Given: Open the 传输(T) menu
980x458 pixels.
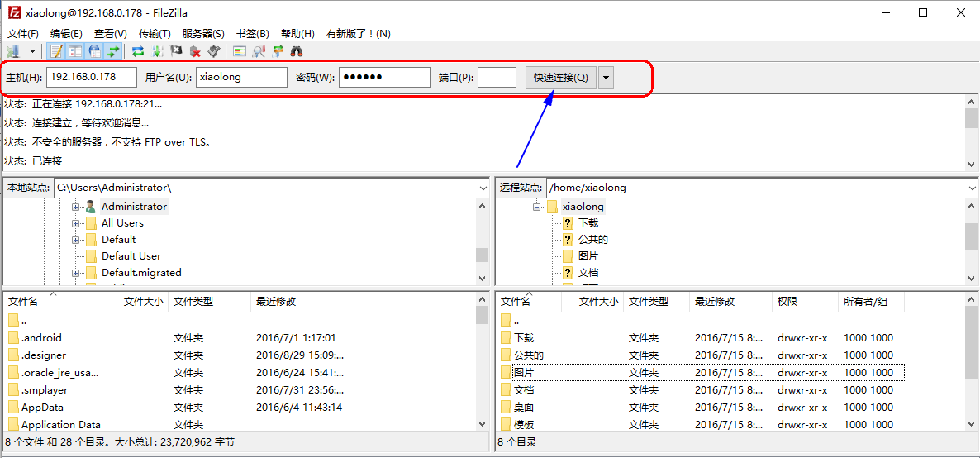Looking at the screenshot, I should click(155, 33).
